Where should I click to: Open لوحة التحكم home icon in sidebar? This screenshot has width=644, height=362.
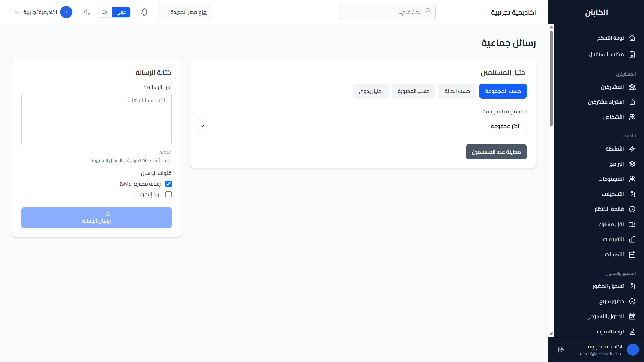(x=632, y=38)
